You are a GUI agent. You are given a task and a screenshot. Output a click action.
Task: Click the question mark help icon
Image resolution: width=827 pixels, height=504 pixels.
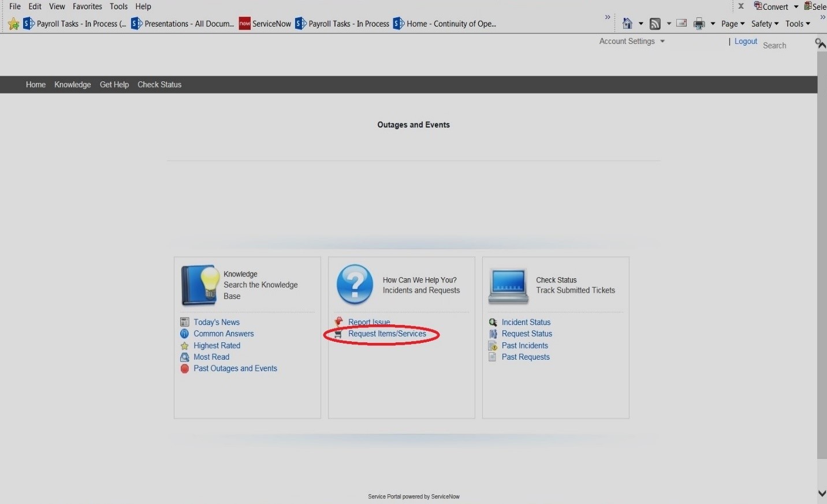pos(354,283)
